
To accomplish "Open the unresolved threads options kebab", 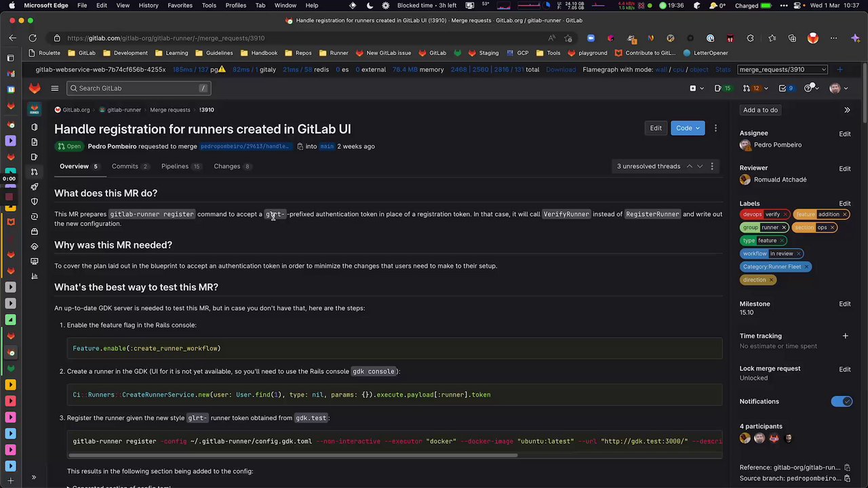I will [712, 166].
